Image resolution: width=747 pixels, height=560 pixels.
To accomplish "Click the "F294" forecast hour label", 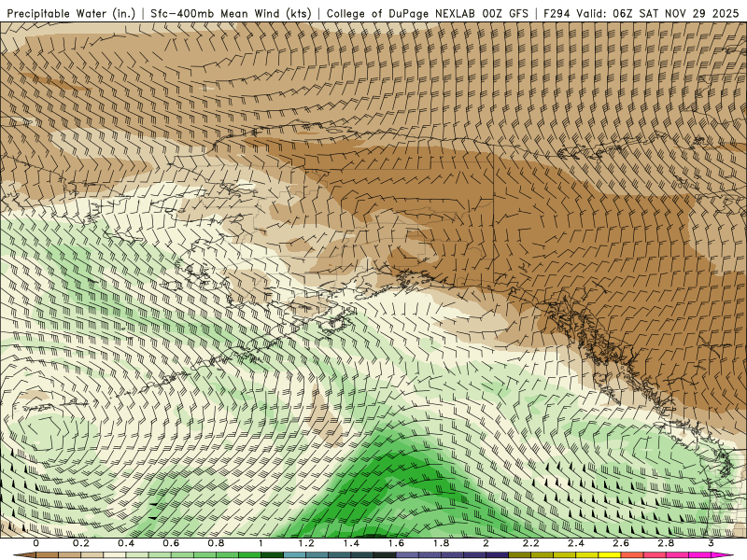I will (x=557, y=14).
